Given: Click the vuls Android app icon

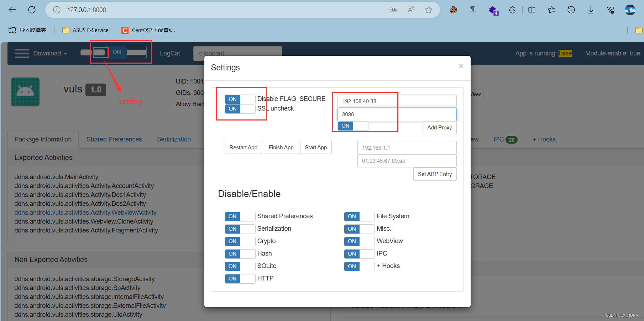Looking at the screenshot, I should point(25,92).
